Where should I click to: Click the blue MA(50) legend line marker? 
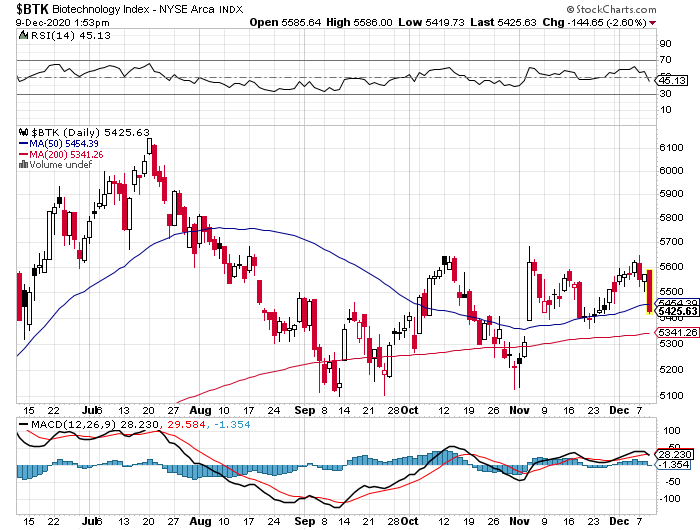(23, 143)
